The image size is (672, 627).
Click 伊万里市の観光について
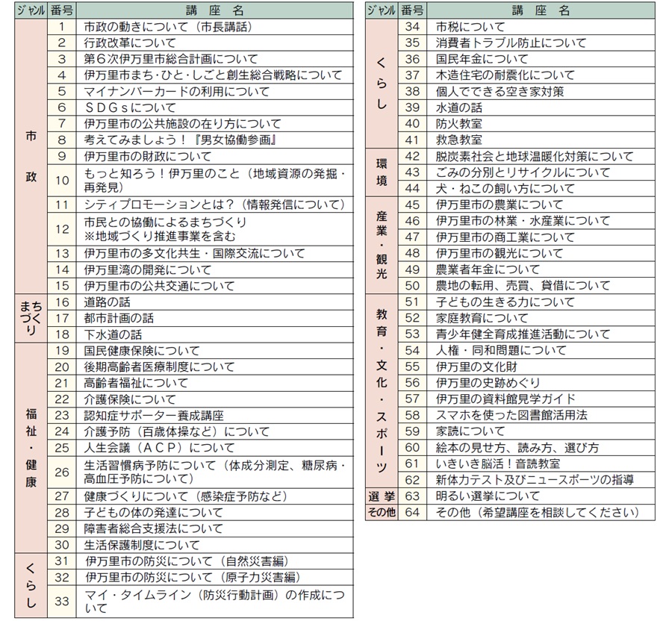coord(500,253)
